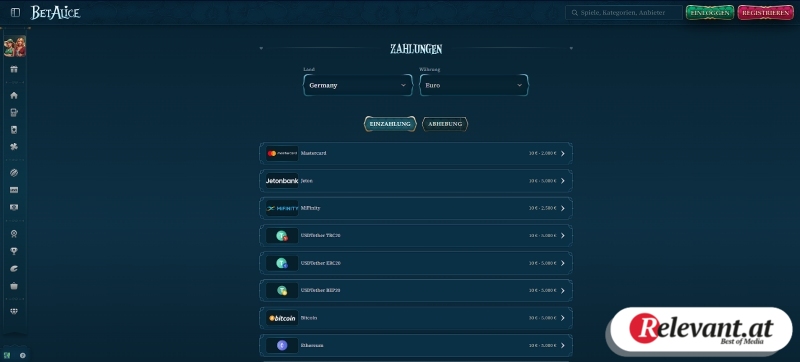Switch to the Einzahlung tab
Image resolution: width=800 pixels, height=362 pixels.
click(390, 124)
